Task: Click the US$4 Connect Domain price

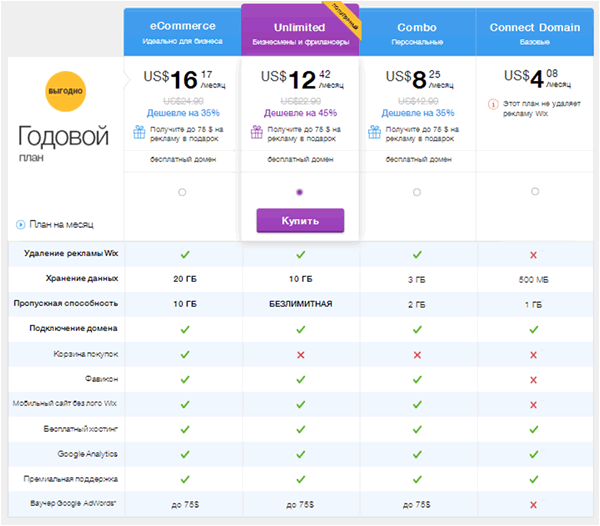Action: (537, 78)
